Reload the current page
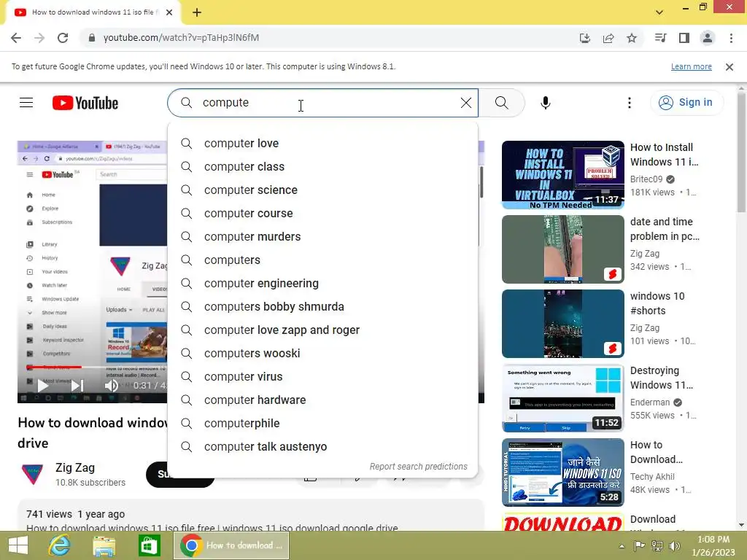 [63, 38]
